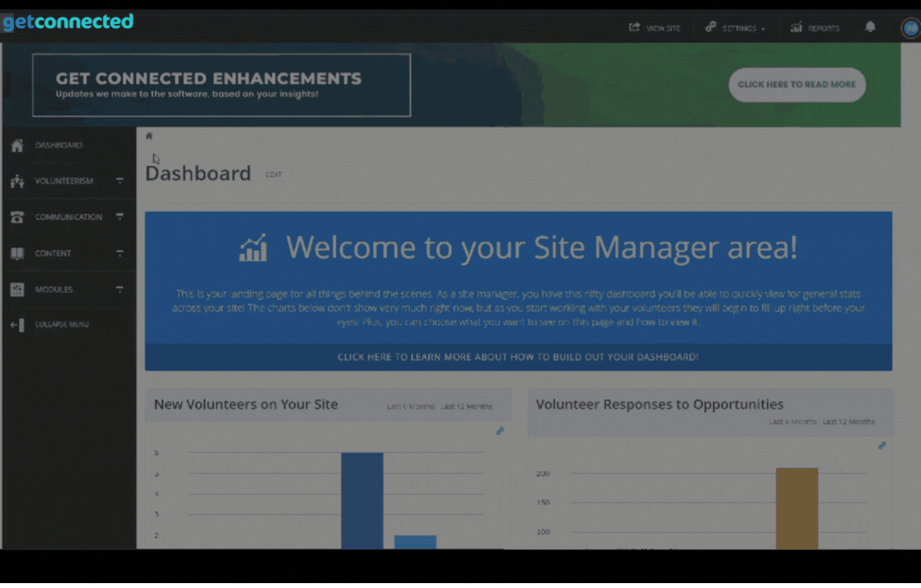Viewport: 921px width, 588px height.
Task: Click the View Site arrow icon
Action: click(634, 27)
